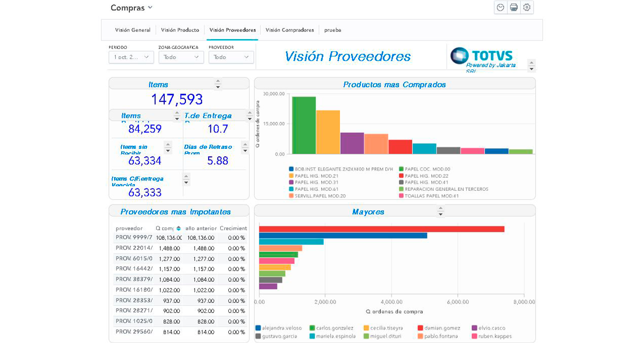This screenshot has height=343, width=644.
Task: Print the dashboard using the printer icon
Action: click(514, 8)
